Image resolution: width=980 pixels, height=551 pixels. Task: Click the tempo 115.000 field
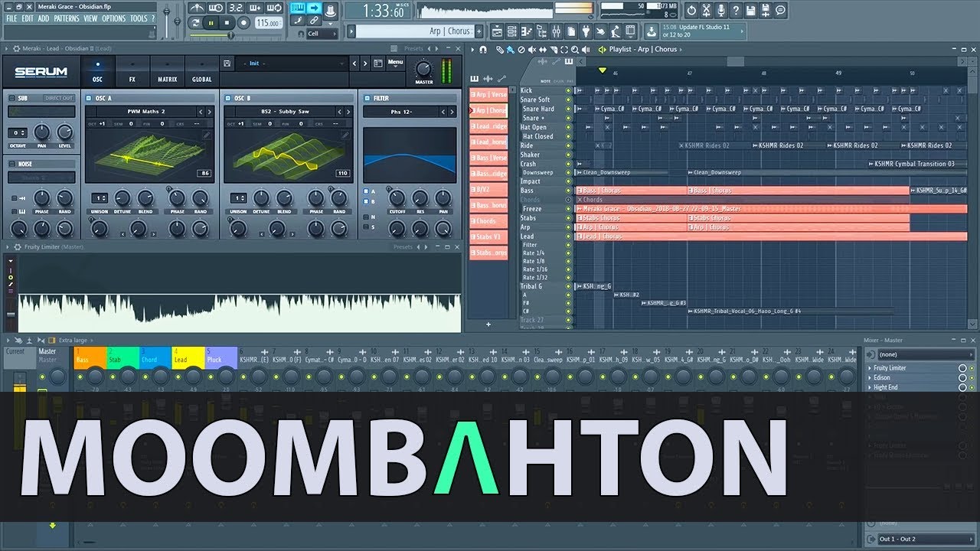[268, 23]
